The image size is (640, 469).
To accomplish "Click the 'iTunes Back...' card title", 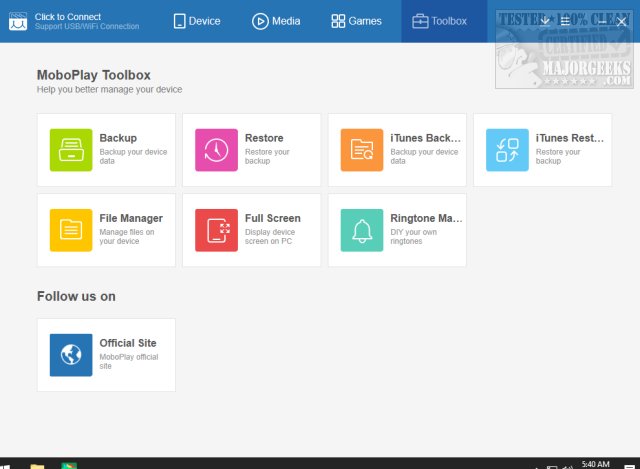I will pos(425,138).
